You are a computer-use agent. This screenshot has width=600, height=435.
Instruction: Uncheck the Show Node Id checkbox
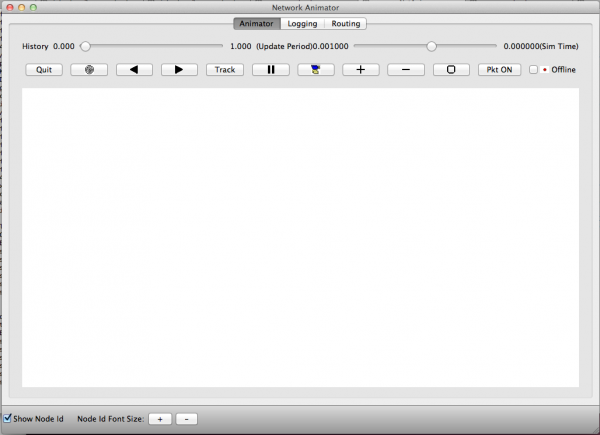(9, 418)
